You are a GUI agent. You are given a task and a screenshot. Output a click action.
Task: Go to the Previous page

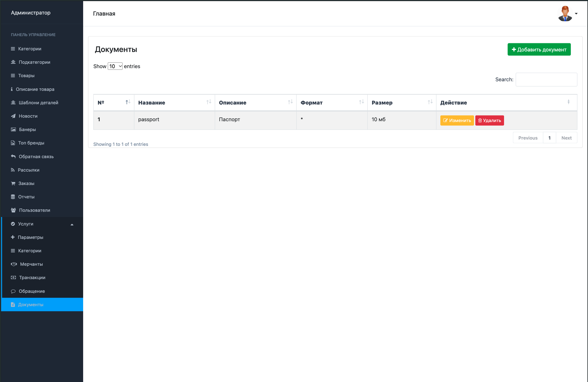click(528, 138)
